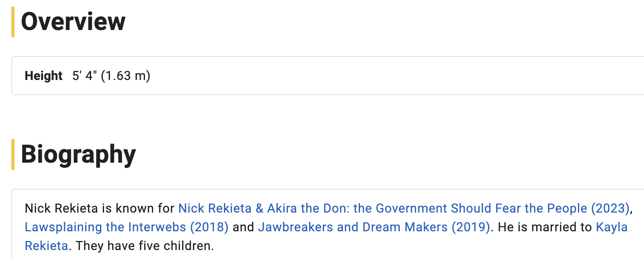Open Lawsplaining the Interwebs (2018) link
Screen dimensions: 644x259
(x=127, y=227)
